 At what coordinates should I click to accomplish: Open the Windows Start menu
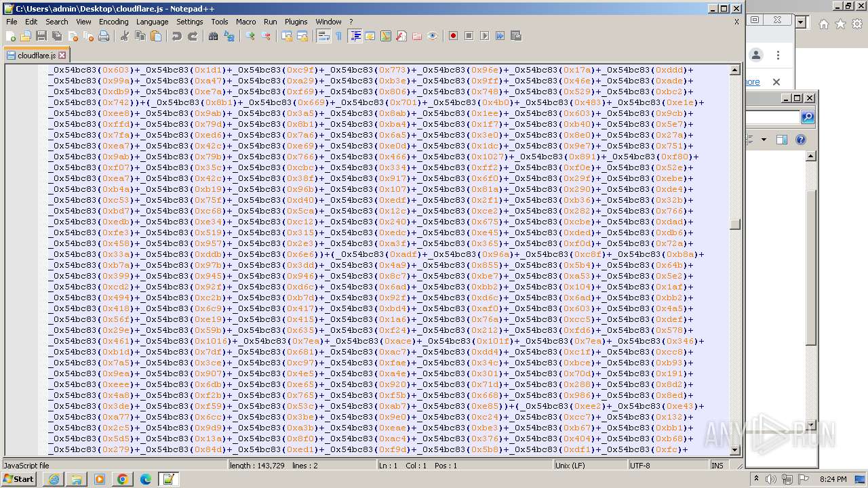click(19, 479)
